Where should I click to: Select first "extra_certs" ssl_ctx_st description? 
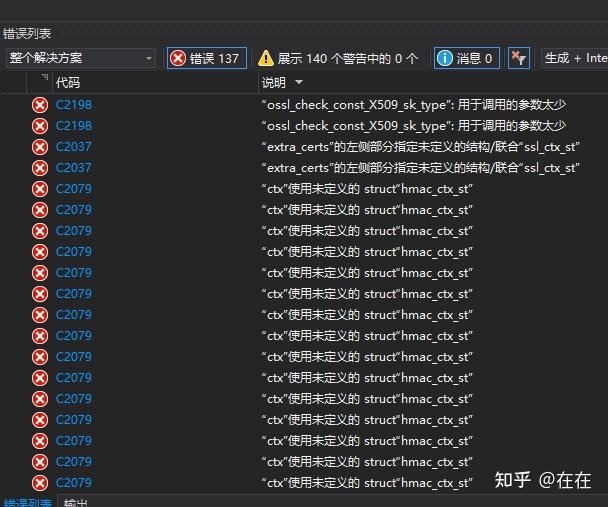pyautogui.click(x=420, y=147)
